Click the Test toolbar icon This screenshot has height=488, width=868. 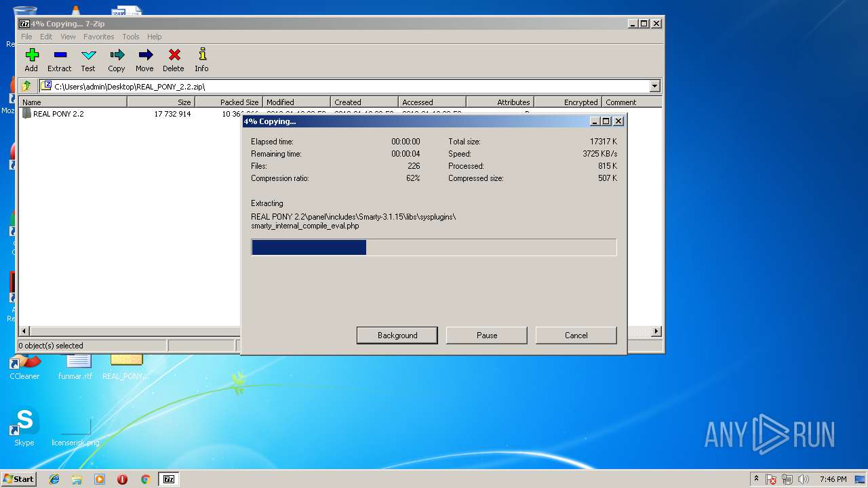coord(88,60)
